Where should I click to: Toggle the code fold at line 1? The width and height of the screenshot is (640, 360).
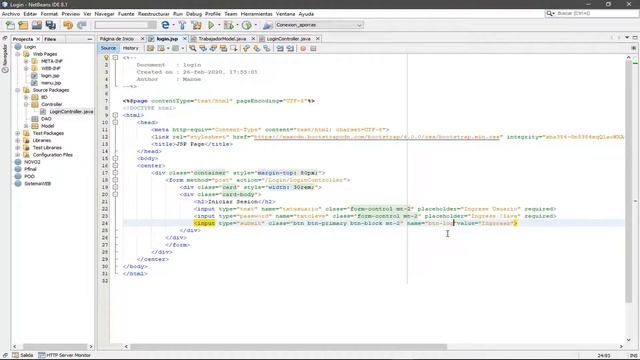(116, 58)
